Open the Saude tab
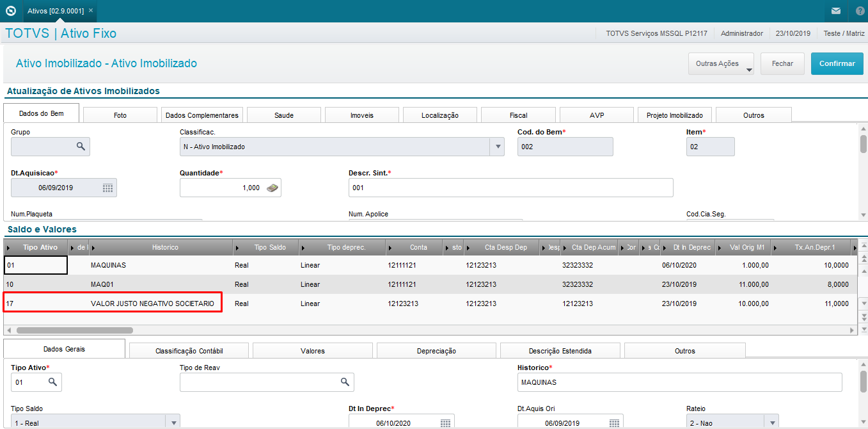This screenshot has width=868, height=429. point(284,115)
